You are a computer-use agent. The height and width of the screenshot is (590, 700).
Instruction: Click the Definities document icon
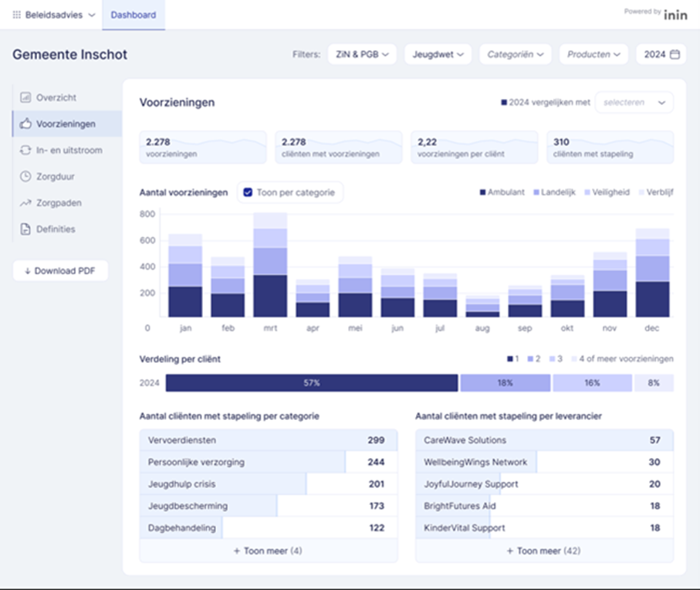pyautogui.click(x=25, y=229)
